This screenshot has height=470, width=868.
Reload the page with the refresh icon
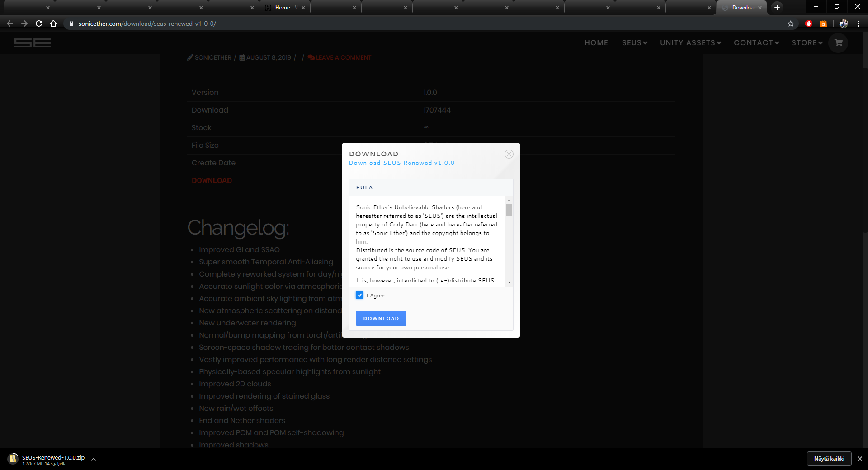(39, 23)
